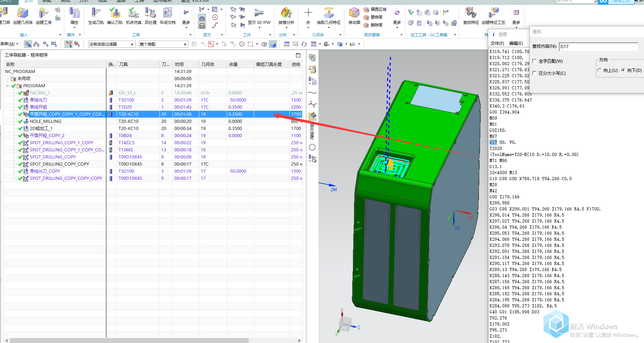Image resolution: width=644 pixels, height=343 pixels.
Task: Switch to Program Order View icon
Action: (28, 44)
